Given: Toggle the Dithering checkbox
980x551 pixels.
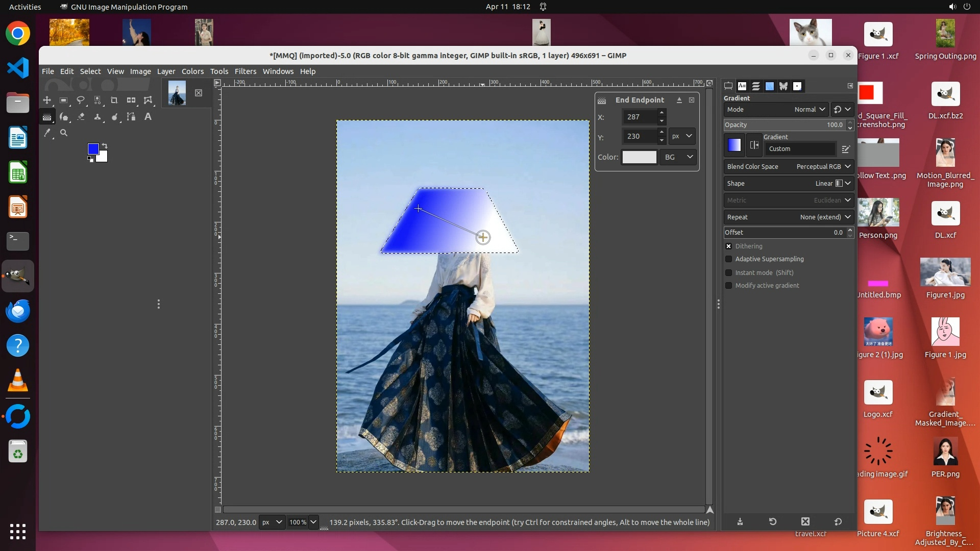Looking at the screenshot, I should coord(729,246).
